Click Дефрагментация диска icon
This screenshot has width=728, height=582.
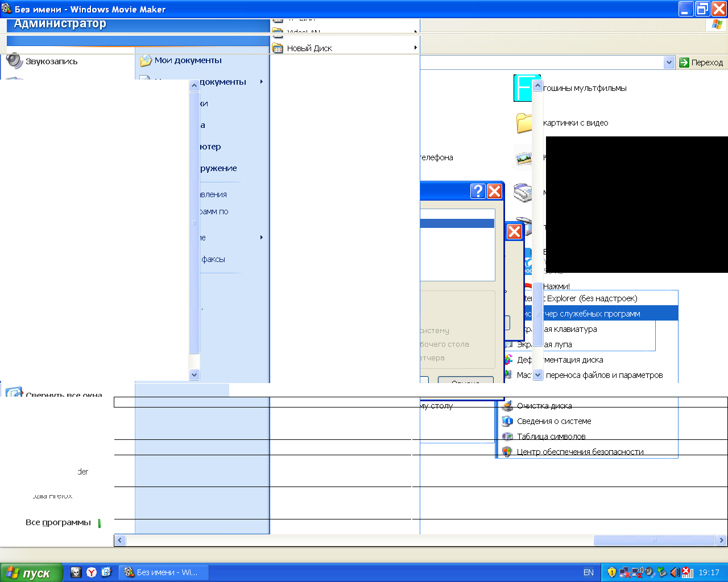[x=508, y=359]
